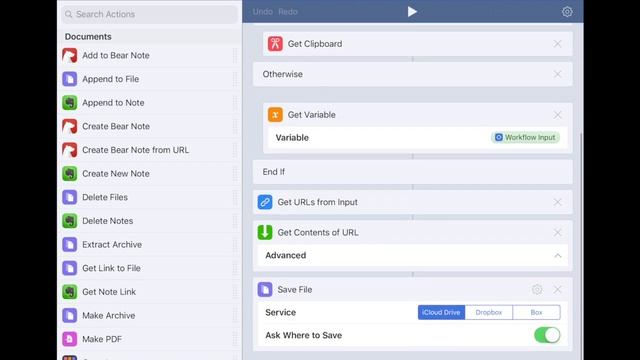
Task: Click the Workflow Input variable token
Action: click(x=525, y=138)
